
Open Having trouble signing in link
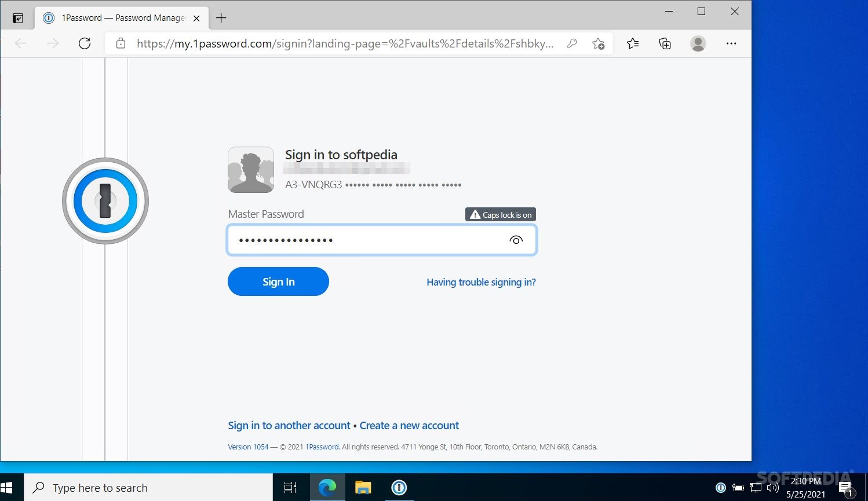click(x=481, y=282)
